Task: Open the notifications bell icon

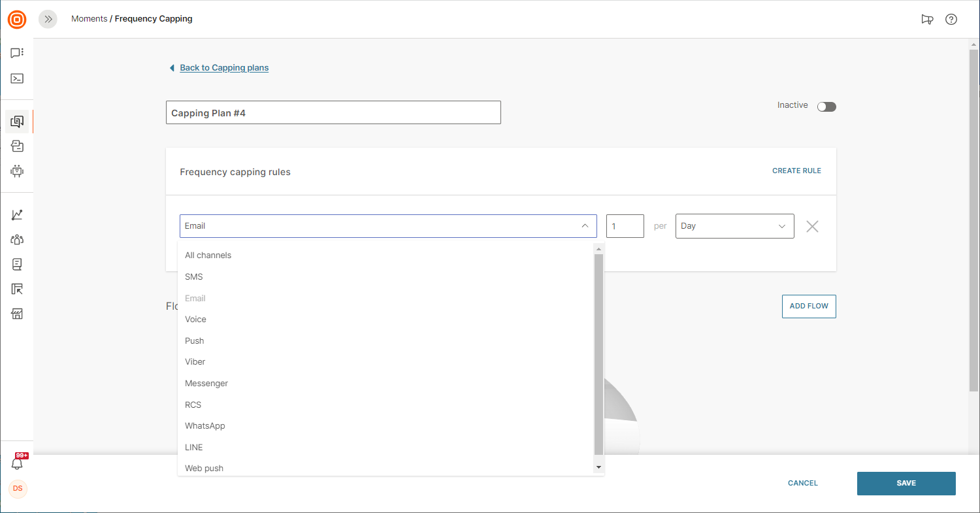Action: [18, 463]
